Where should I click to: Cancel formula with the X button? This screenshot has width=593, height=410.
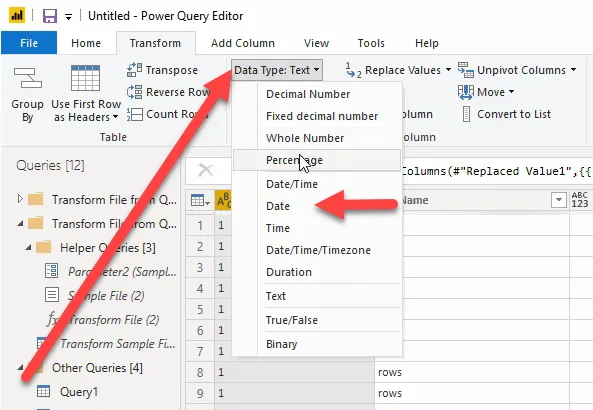[206, 170]
